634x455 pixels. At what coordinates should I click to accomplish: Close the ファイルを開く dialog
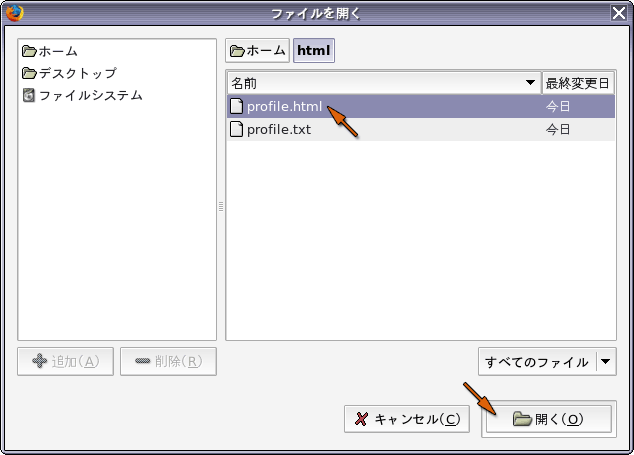pyautogui.click(x=619, y=13)
